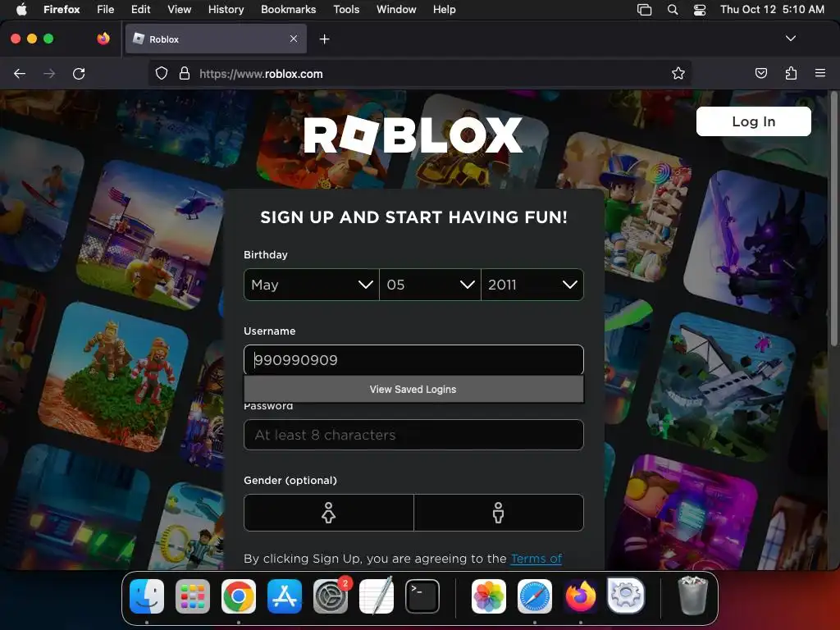Screen dimensions: 840x630
Task: Close the Roblox tab
Action: click(x=294, y=39)
